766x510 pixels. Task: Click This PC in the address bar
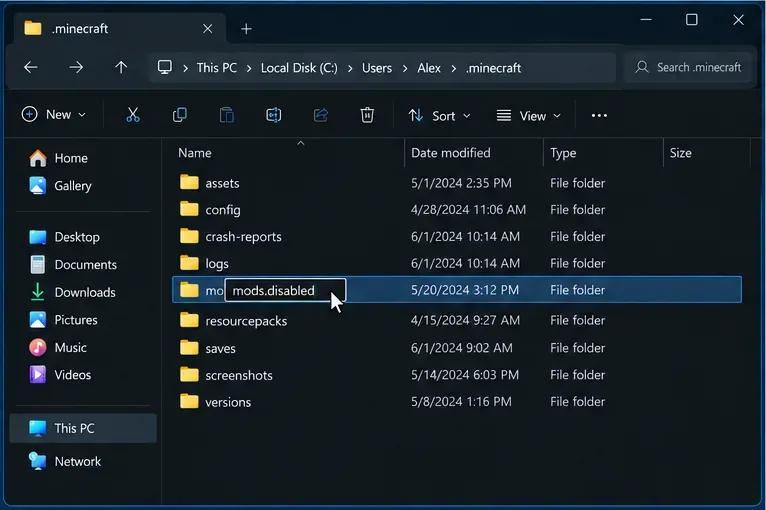click(x=216, y=67)
